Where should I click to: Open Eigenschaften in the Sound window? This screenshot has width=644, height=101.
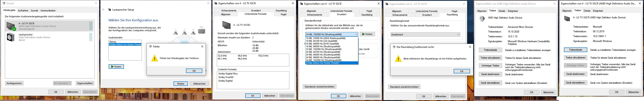point(85,83)
